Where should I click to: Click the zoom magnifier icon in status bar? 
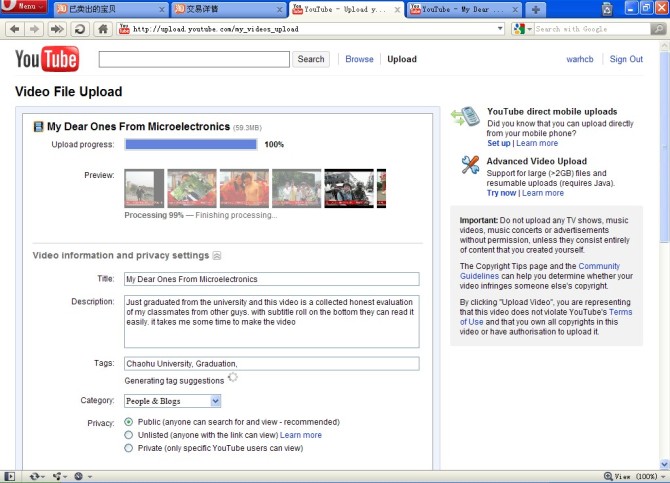[608, 476]
